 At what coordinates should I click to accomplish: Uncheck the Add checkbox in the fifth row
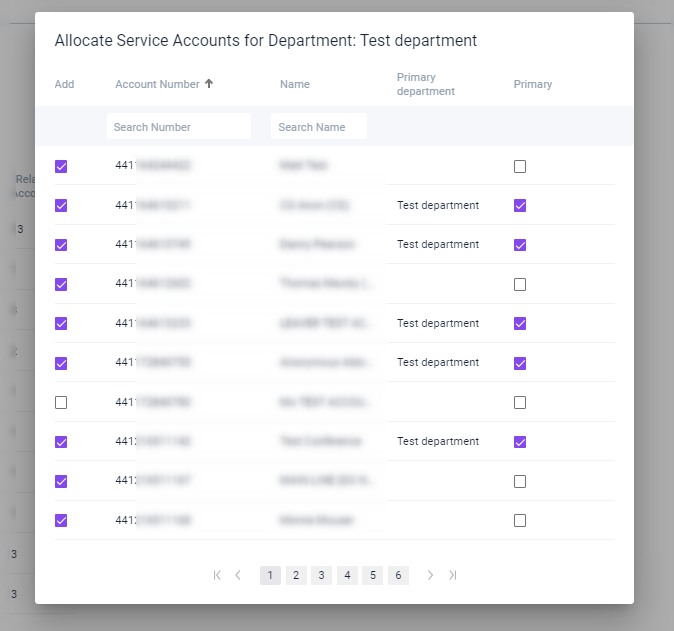(61, 323)
